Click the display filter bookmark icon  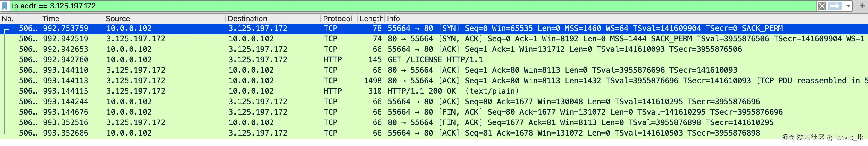5,6
